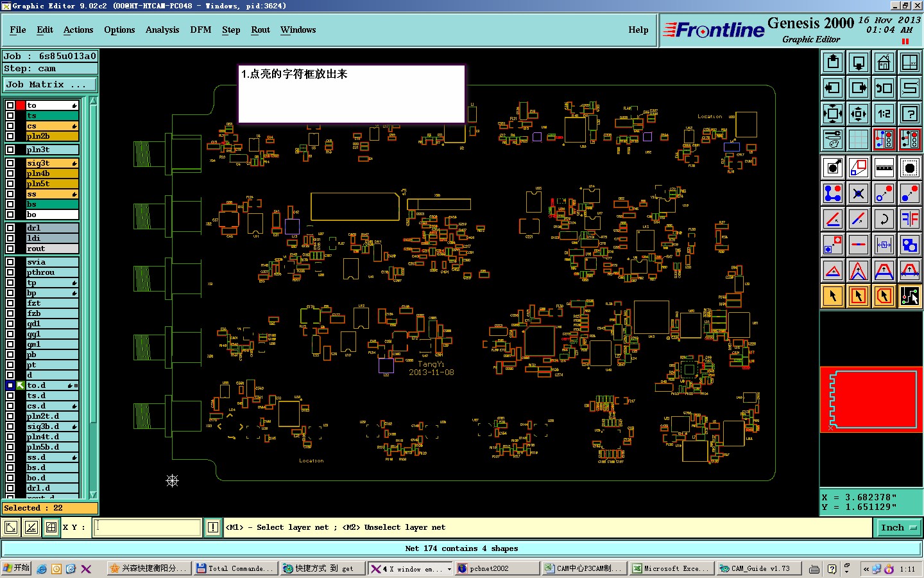The height and width of the screenshot is (578, 924).
Task: Click the green arrow marker beside to.d
Action: tap(21, 385)
